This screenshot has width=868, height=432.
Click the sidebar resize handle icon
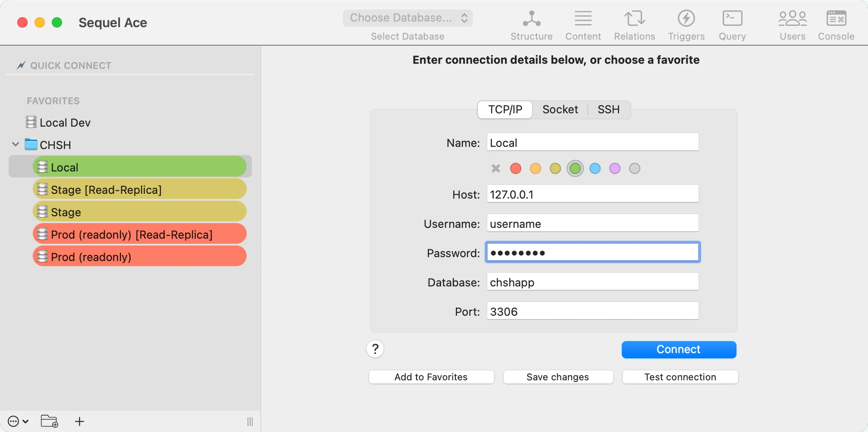250,421
